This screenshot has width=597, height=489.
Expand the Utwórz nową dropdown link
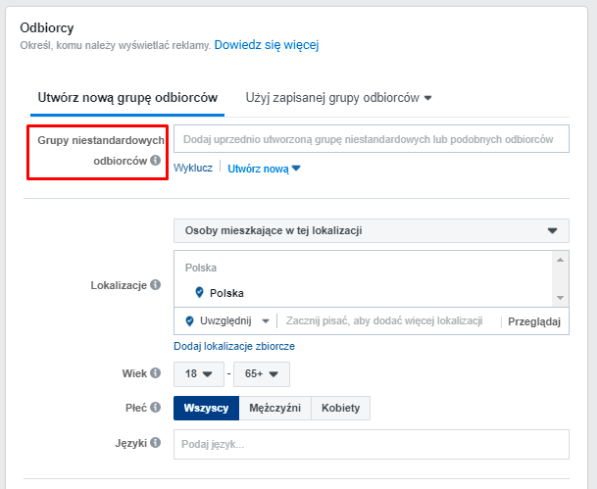pyautogui.click(x=264, y=168)
